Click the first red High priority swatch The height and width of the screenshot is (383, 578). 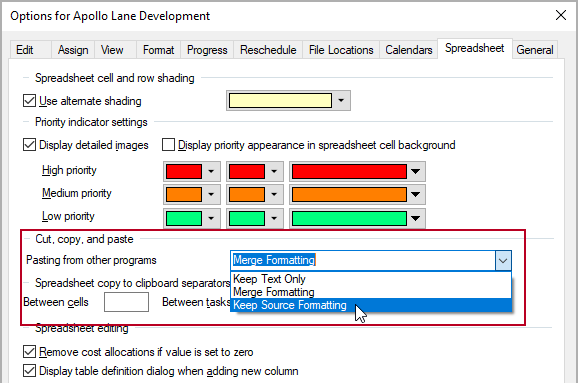[184, 171]
